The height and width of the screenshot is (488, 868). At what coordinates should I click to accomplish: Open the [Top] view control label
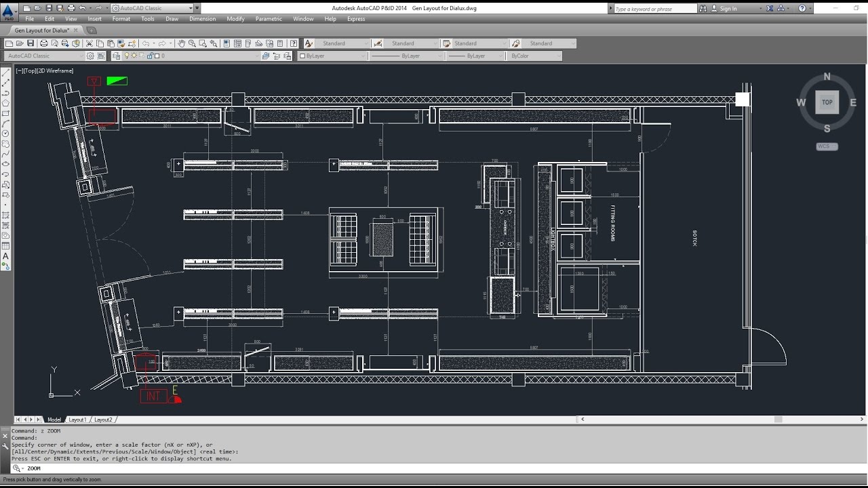(x=29, y=70)
